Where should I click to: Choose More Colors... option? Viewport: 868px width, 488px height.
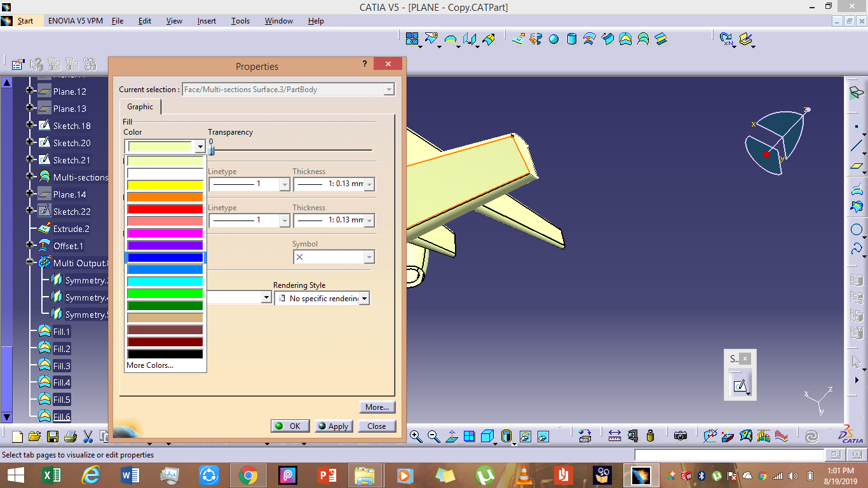pos(150,365)
